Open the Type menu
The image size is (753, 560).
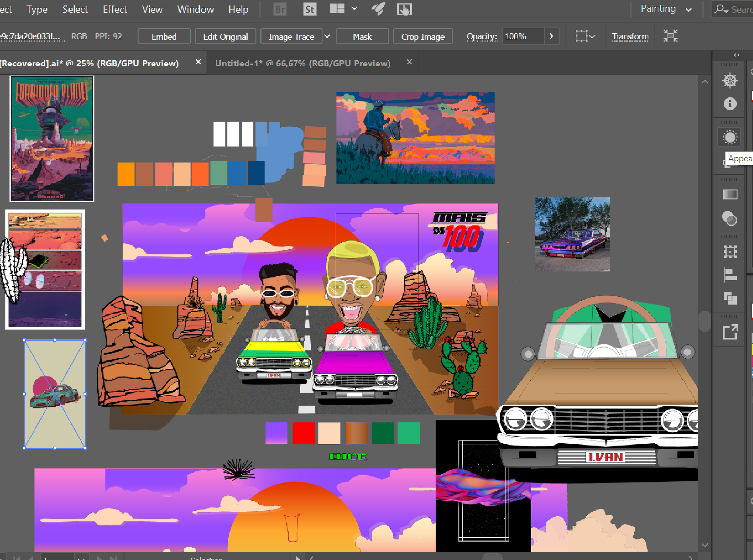tap(37, 9)
